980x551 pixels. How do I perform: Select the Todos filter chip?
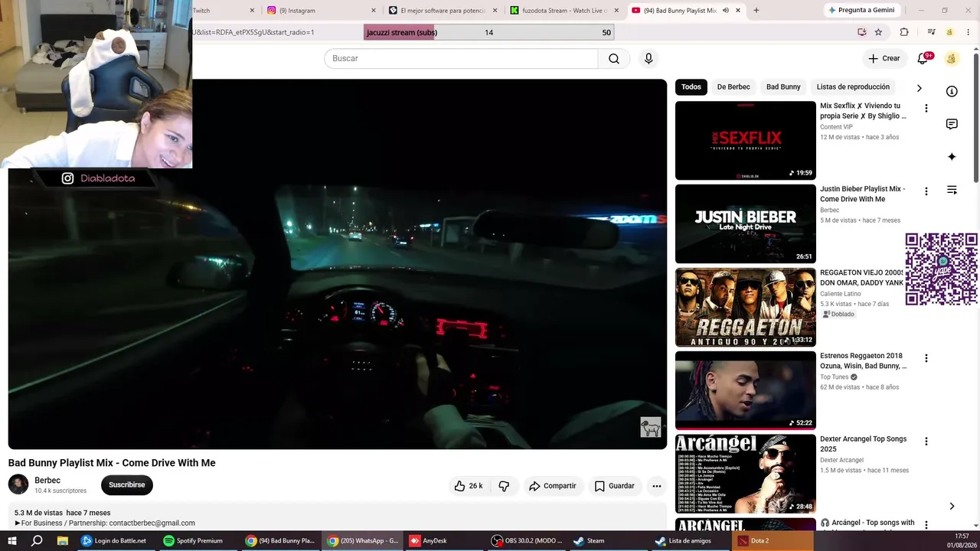(x=691, y=87)
